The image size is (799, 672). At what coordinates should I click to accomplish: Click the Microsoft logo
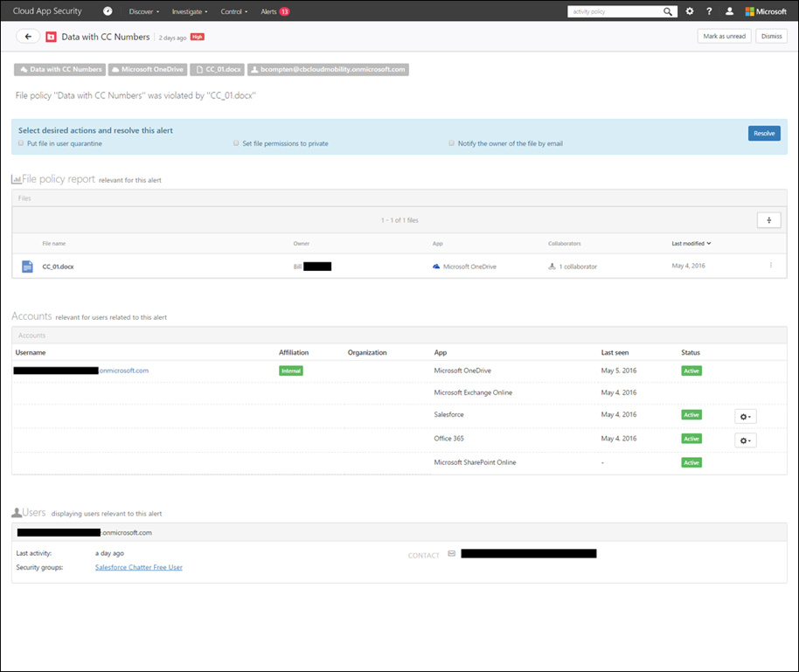(x=766, y=11)
